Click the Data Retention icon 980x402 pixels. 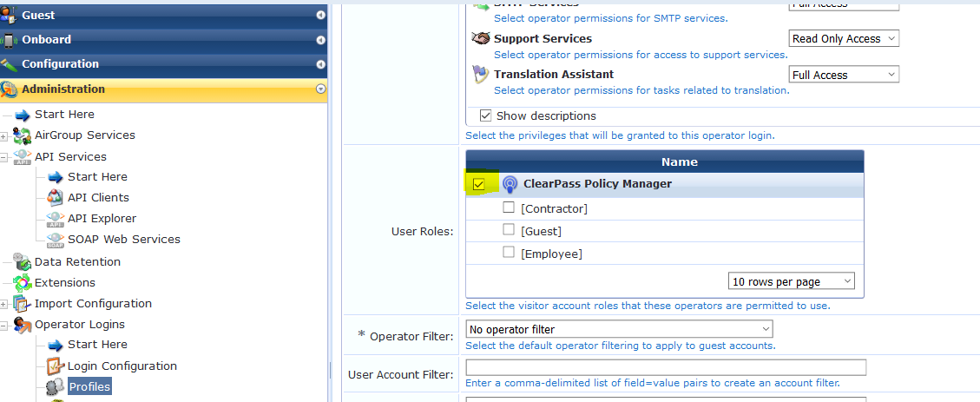(x=23, y=262)
